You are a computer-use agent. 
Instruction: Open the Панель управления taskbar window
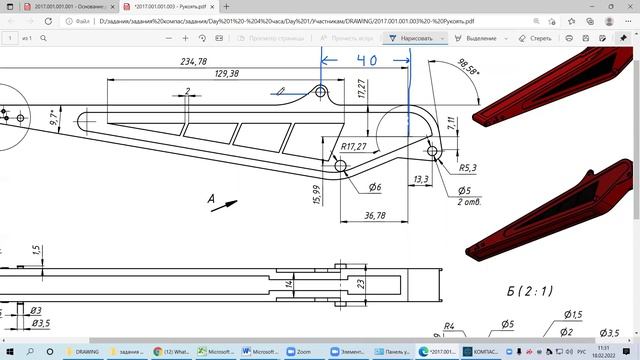(x=392, y=351)
